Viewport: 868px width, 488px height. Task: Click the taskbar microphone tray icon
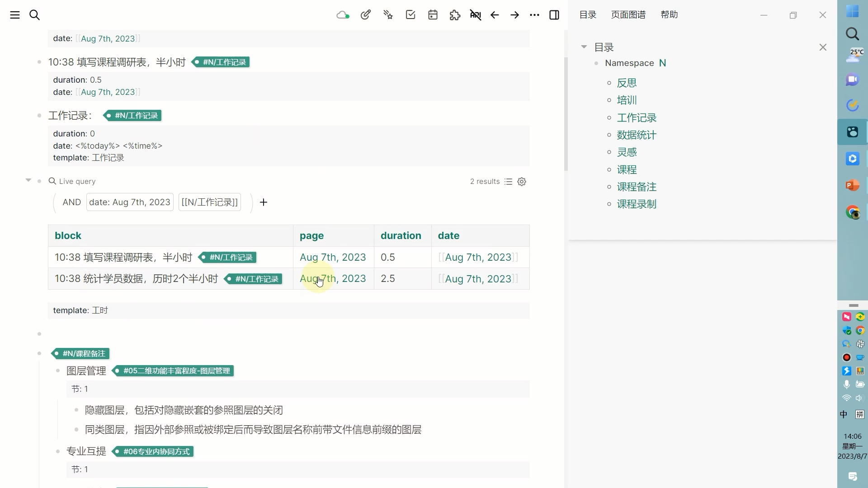tap(847, 385)
